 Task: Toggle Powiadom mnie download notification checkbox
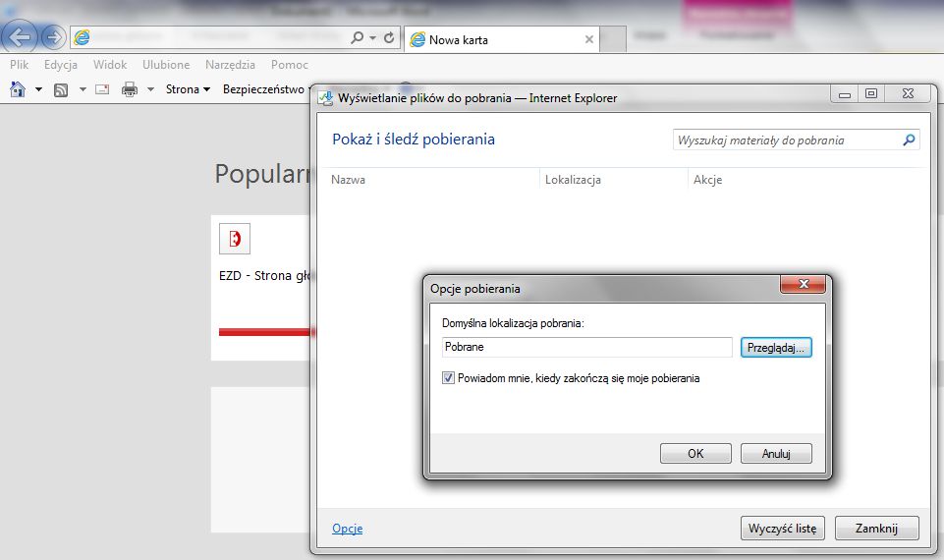coord(448,378)
